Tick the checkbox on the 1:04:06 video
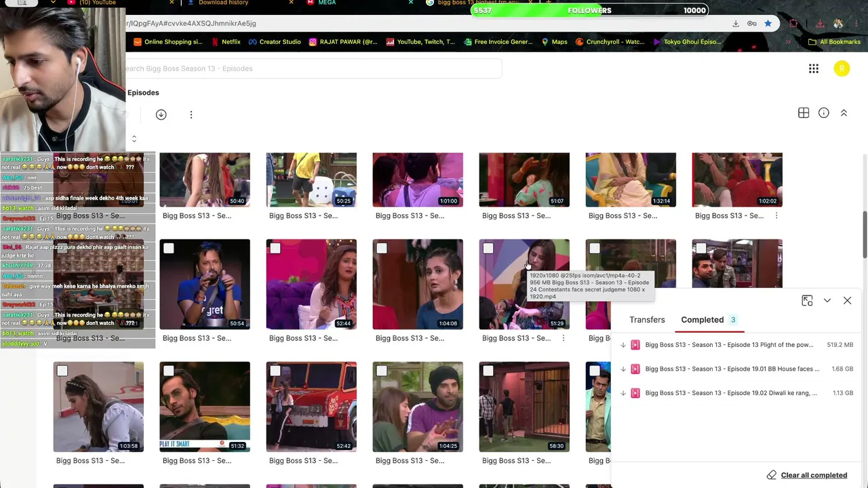The width and height of the screenshot is (868, 488). (x=382, y=249)
